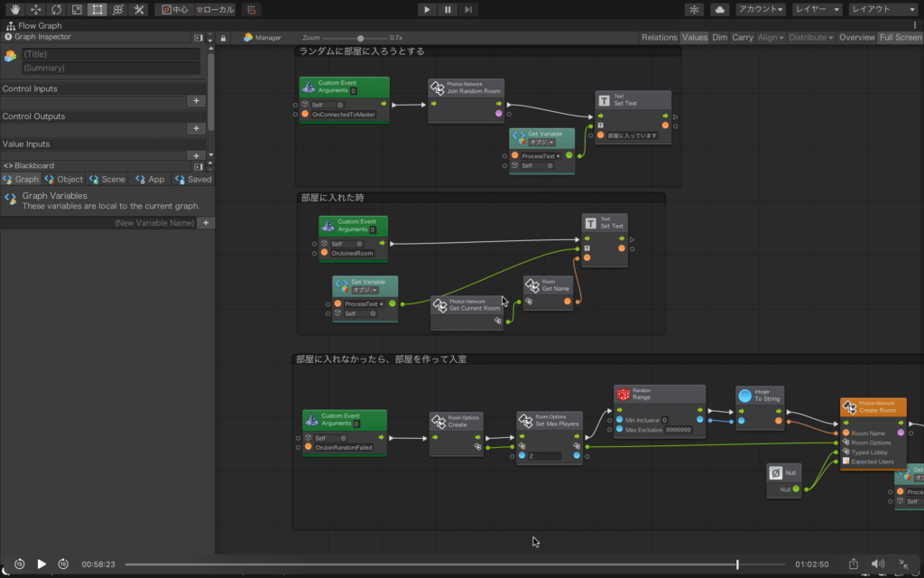Viewport: 924px width, 578px height.
Task: Select the Get Current Room node icon
Action: (440, 305)
